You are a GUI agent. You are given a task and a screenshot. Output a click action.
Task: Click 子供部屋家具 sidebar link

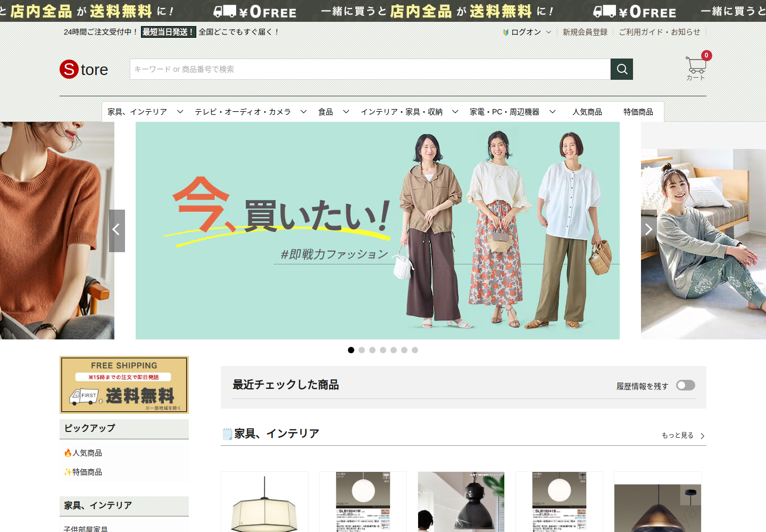click(x=86, y=529)
